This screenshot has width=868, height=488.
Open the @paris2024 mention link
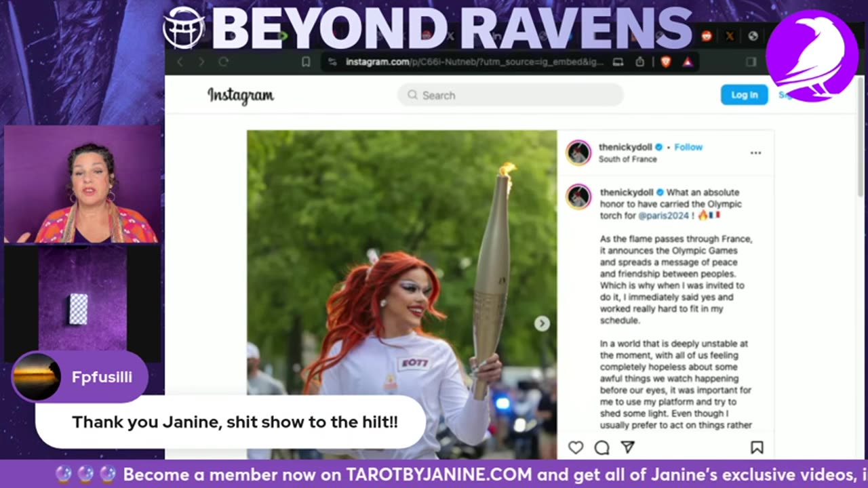click(663, 216)
